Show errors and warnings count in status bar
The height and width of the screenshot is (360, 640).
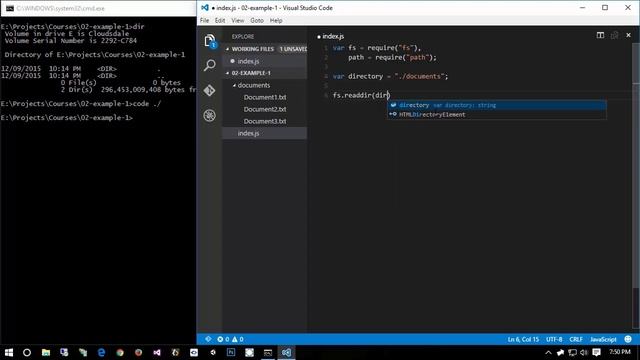230,339
